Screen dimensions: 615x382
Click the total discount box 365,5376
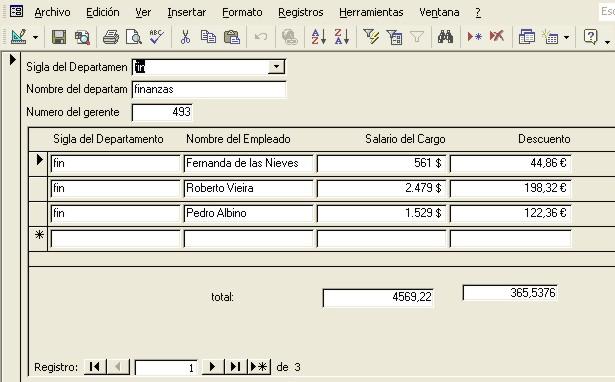point(510,293)
